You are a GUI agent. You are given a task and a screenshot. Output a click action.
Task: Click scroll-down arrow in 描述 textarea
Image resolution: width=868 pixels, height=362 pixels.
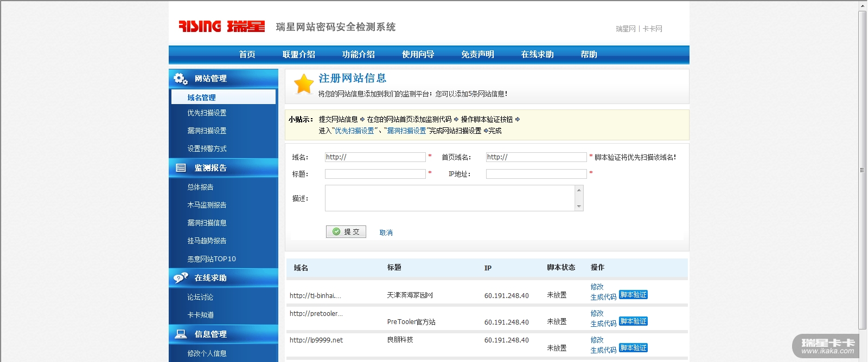[579, 206]
